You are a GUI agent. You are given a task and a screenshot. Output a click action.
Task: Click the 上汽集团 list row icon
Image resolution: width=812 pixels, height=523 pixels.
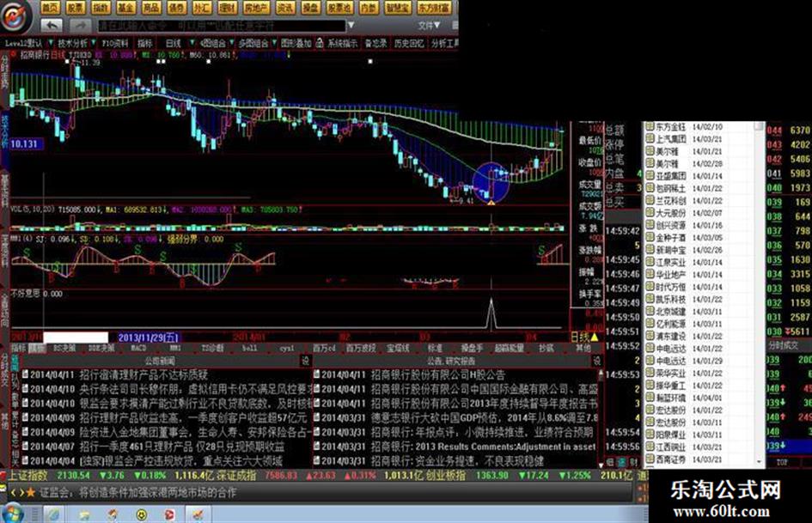(x=650, y=139)
